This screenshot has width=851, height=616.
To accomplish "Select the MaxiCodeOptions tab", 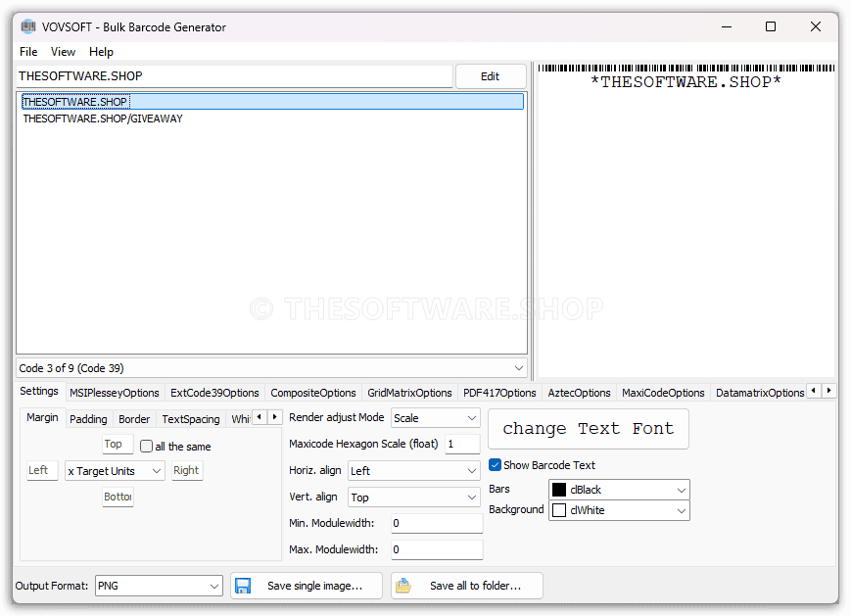I will [x=663, y=393].
